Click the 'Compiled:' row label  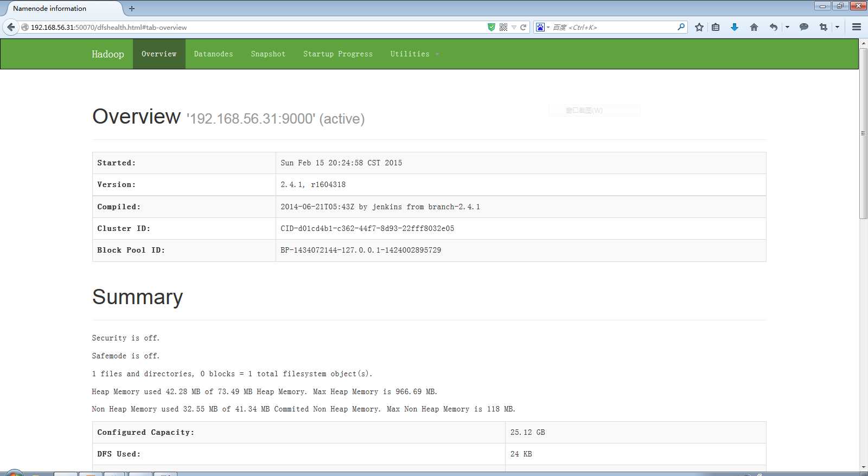pos(119,207)
